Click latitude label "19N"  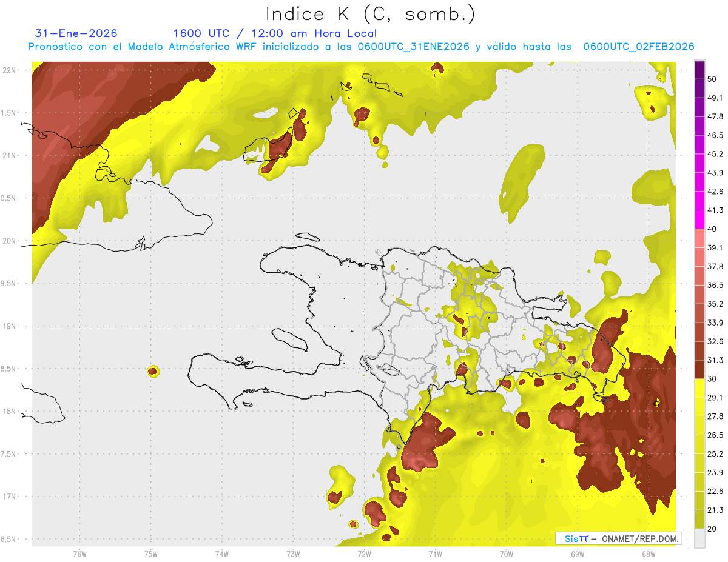(9, 326)
